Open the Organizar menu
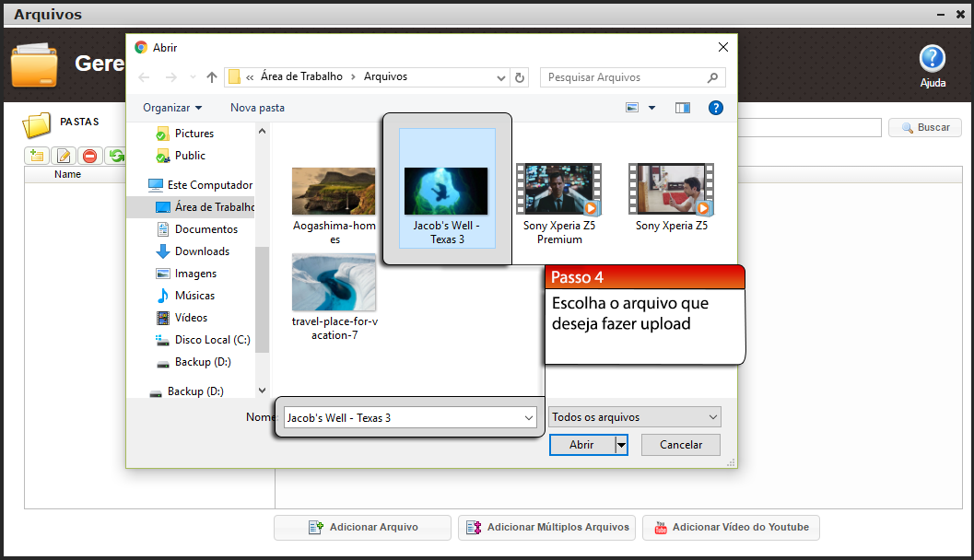974x560 pixels. (172, 108)
